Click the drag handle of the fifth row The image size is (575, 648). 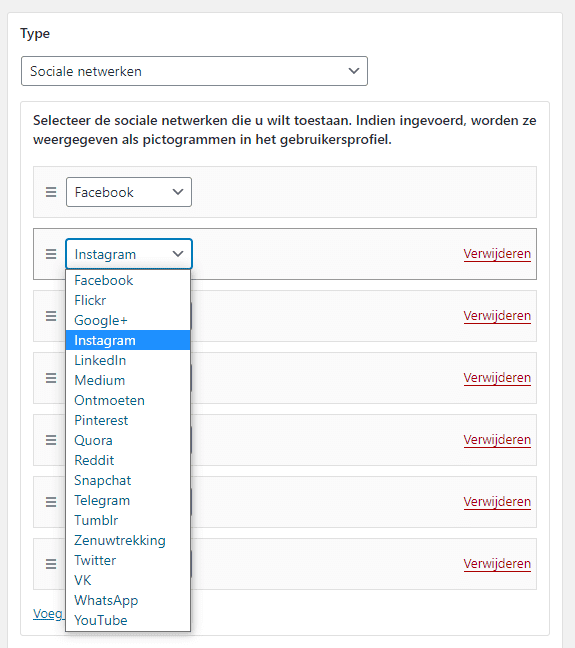tap(51, 440)
